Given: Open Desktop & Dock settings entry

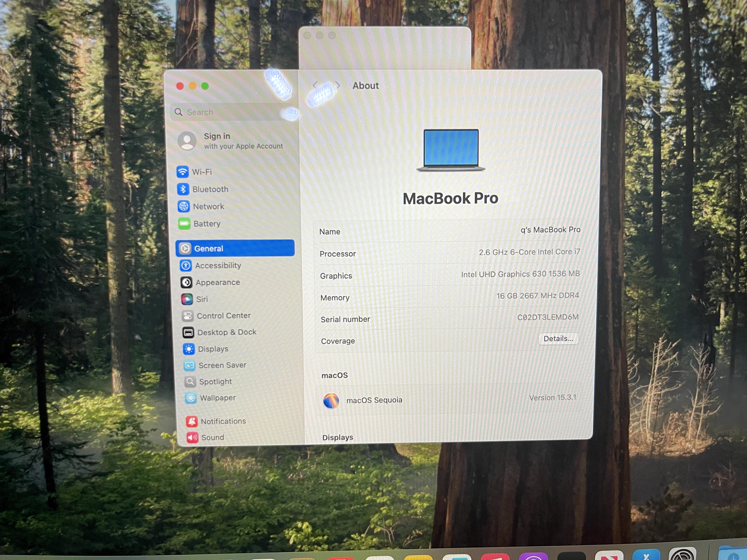Looking at the screenshot, I should pyautogui.click(x=227, y=332).
